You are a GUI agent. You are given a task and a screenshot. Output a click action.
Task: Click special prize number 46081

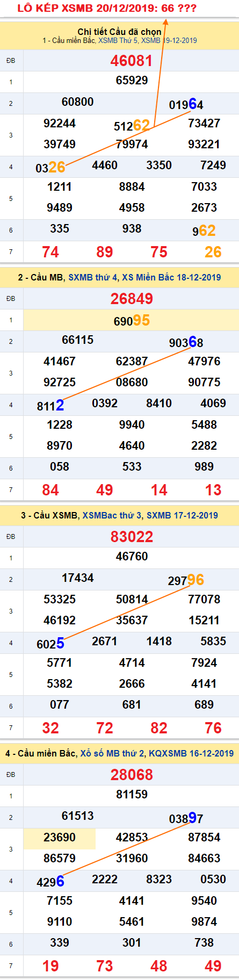[132, 61]
